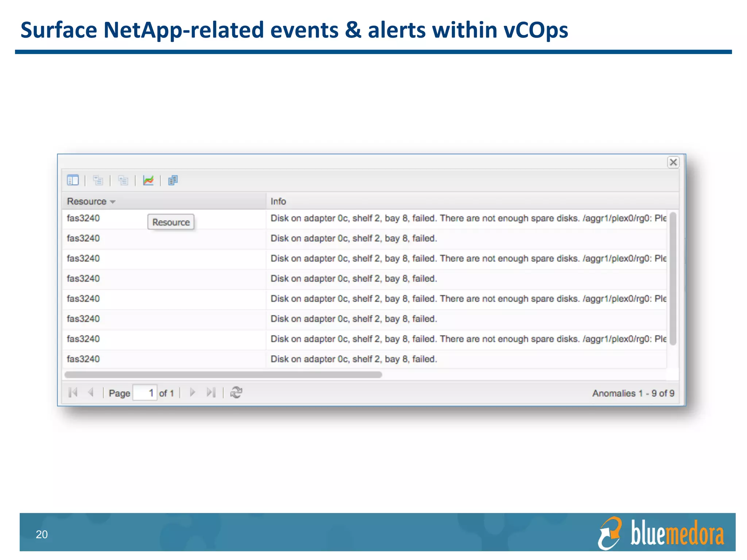Screen dimensions: 747x560
Task: Click the horizontal scrollbar thumb
Action: point(223,375)
